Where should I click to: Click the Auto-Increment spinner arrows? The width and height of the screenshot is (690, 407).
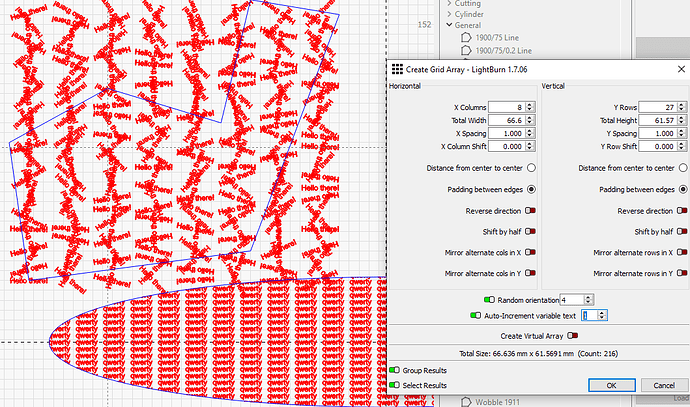pos(602,315)
